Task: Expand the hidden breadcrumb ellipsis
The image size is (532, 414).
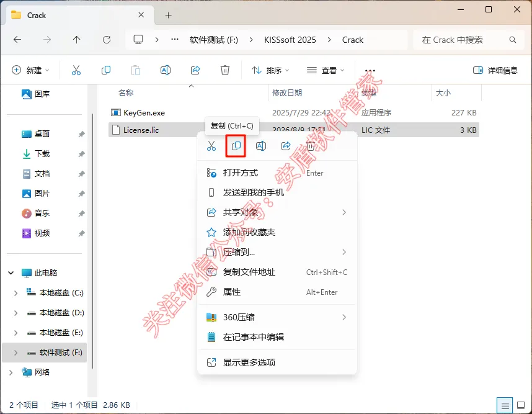Action: pos(175,40)
